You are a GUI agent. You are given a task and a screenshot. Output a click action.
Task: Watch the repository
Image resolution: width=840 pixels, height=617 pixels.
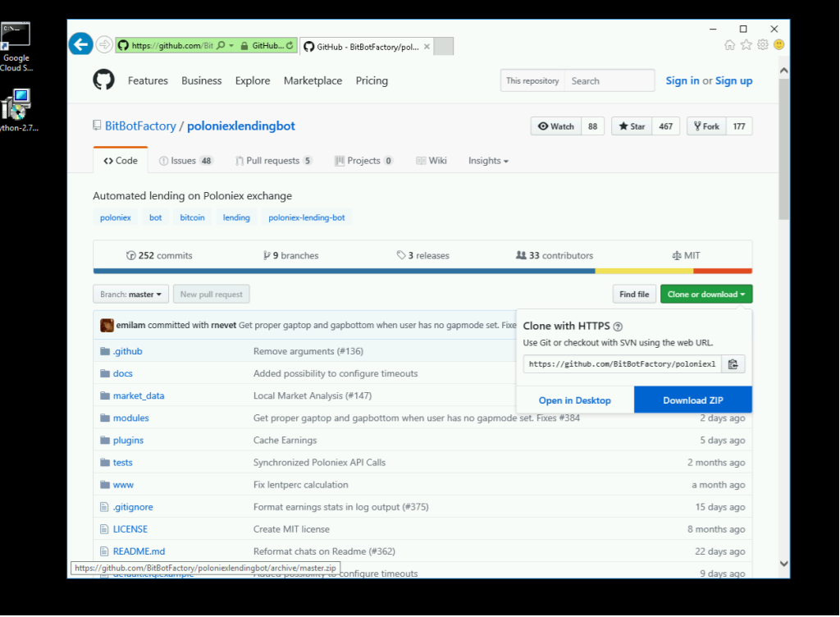click(x=556, y=126)
